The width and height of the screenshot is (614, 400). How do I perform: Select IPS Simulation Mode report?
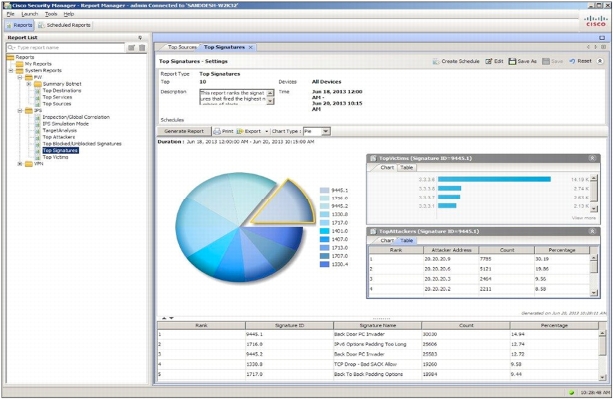[x=65, y=124]
